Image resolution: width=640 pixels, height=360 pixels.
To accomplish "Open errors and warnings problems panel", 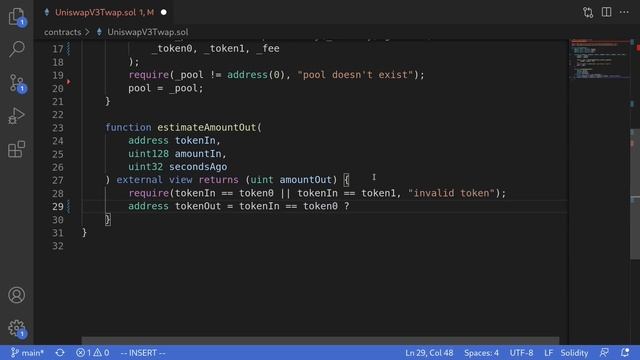I will point(93,353).
